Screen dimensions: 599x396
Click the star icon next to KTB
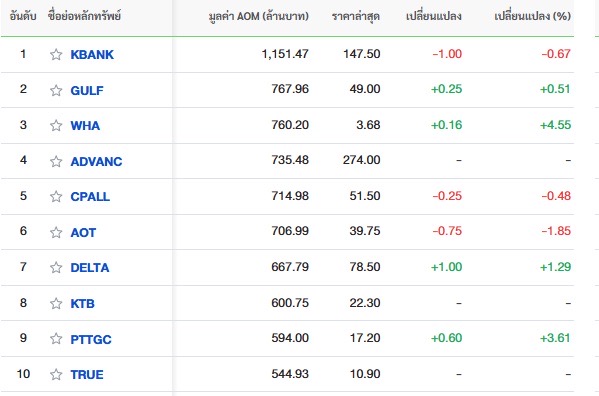[56, 304]
